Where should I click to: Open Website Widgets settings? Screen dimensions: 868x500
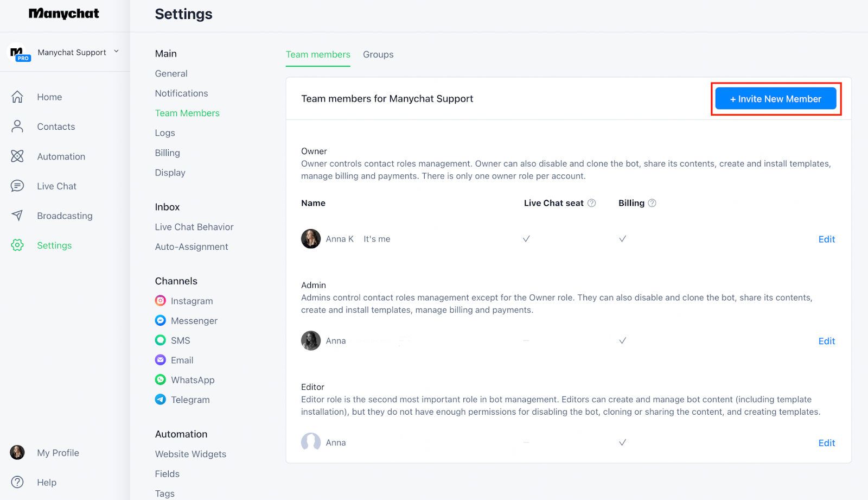coord(190,454)
